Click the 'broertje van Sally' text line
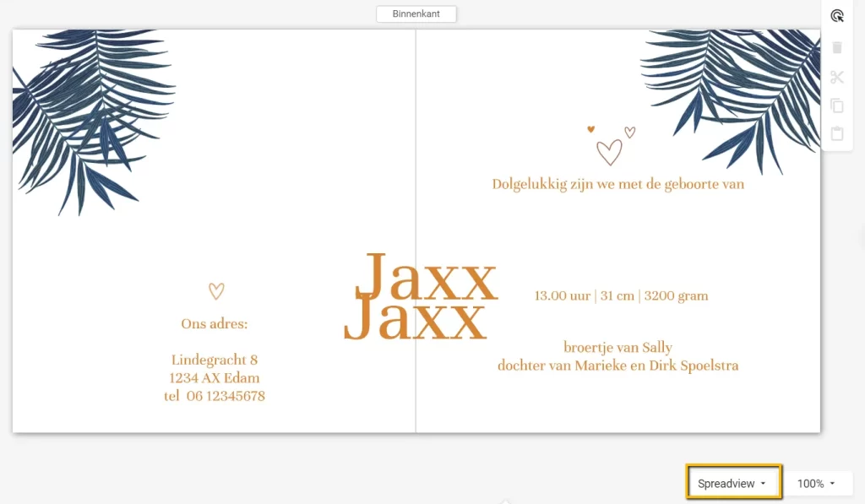865x504 pixels. click(x=617, y=347)
